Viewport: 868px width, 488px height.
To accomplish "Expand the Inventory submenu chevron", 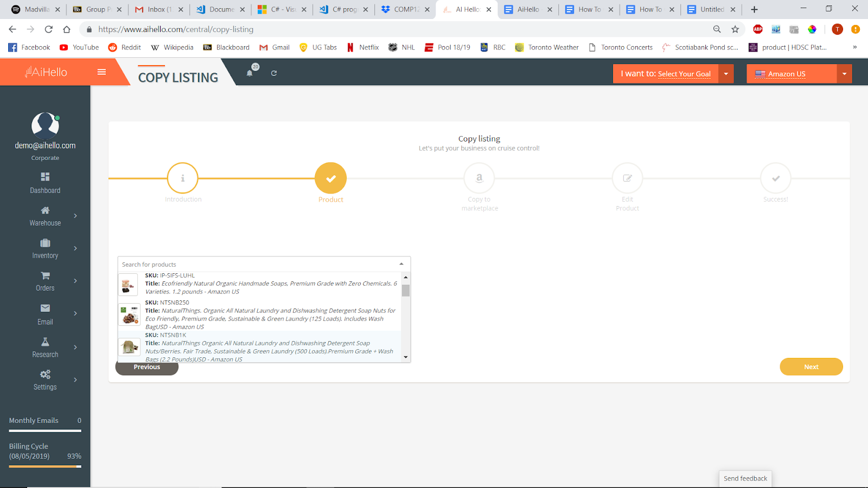I will [x=75, y=248].
